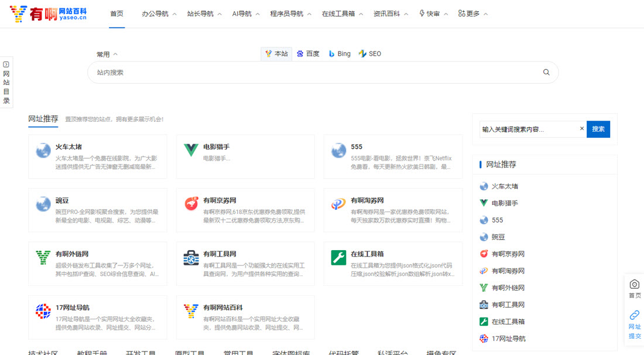Open 网址提交 link icon on right sidebar
The height and width of the screenshot is (355, 644).
[x=634, y=315]
